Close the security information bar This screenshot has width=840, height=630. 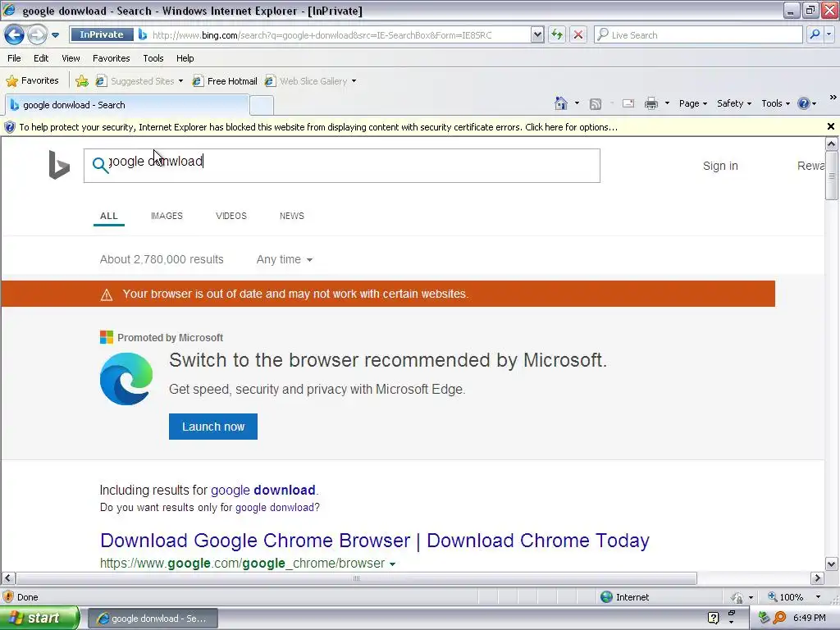(x=831, y=127)
